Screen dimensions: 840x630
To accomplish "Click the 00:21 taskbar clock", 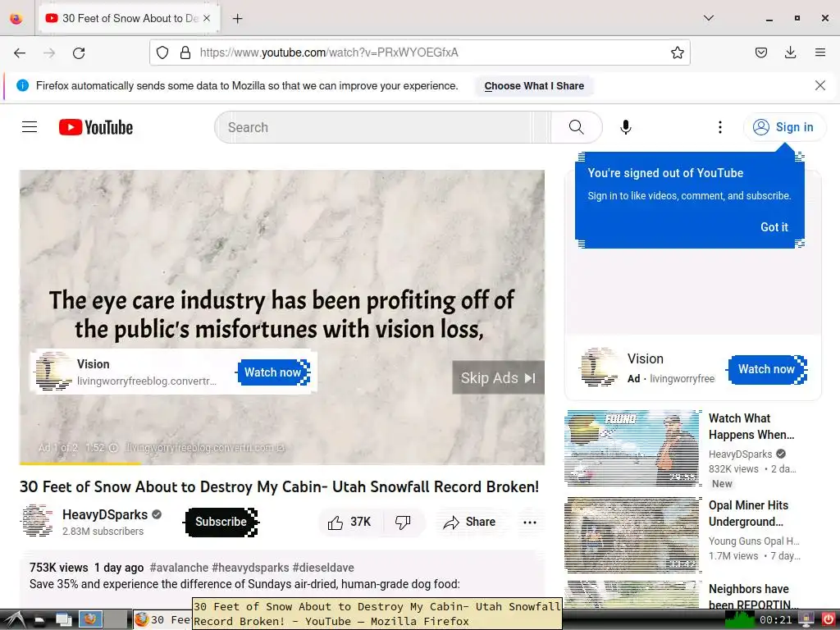I will coord(775,620).
